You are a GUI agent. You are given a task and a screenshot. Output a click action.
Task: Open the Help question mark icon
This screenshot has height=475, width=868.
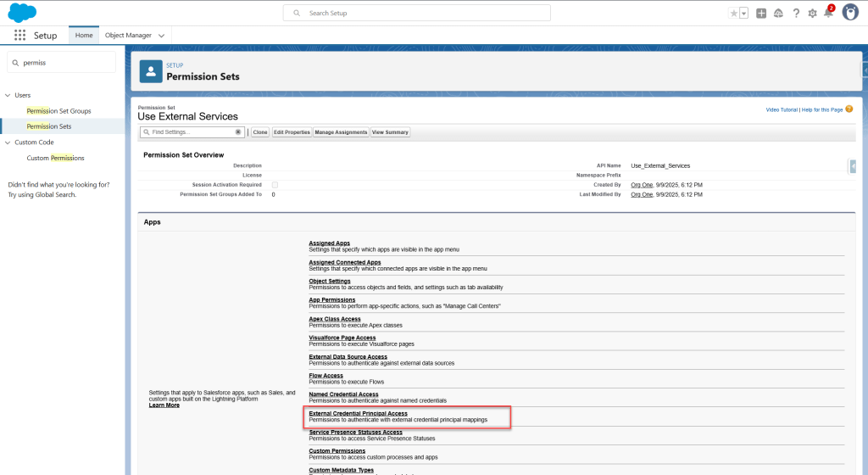796,14
